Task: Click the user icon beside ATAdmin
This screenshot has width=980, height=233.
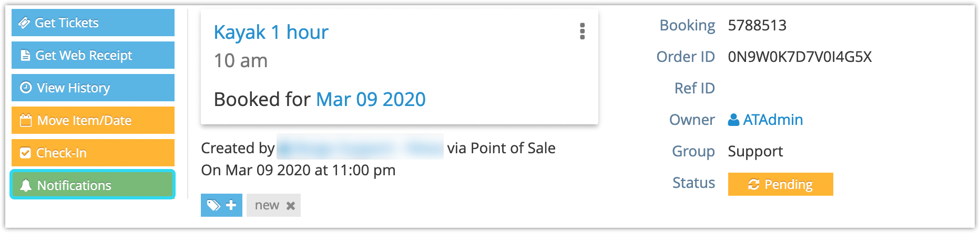Action: click(733, 120)
